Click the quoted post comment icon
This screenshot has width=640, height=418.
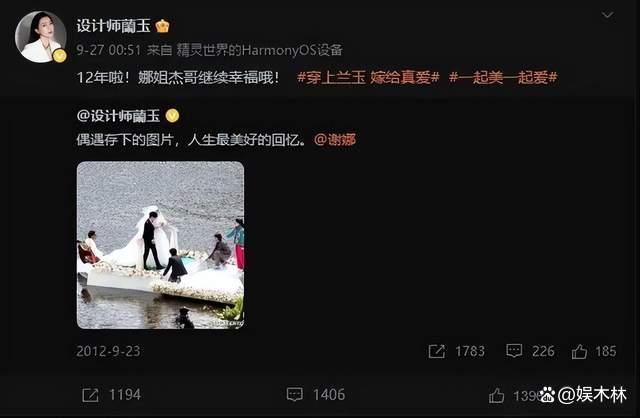pos(514,351)
